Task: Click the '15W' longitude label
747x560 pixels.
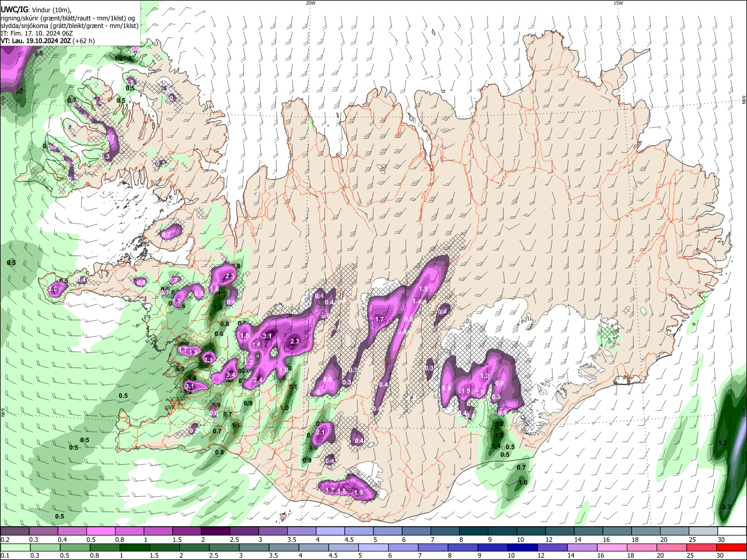Action: click(x=617, y=3)
